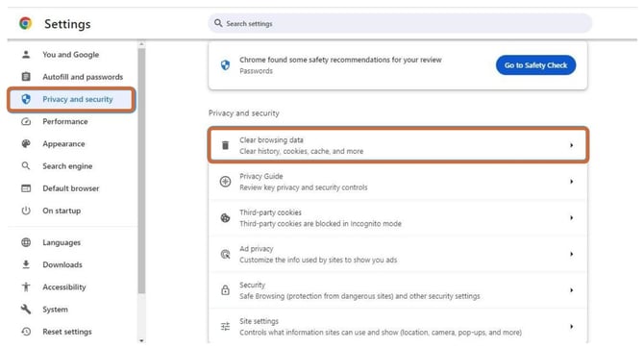This screenshot has height=348, width=644.
Task: Click the Autofill and passwords clipboard icon
Action: [26, 76]
